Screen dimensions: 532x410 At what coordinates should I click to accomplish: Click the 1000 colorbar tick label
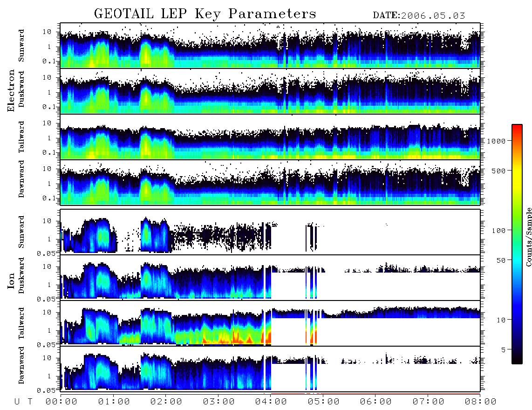pyautogui.click(x=497, y=141)
